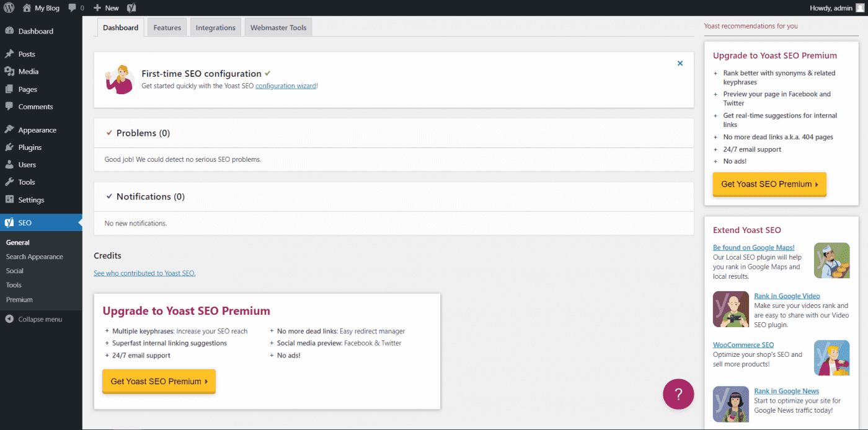Click the Plugins plug icon
The image size is (868, 430).
coord(9,147)
